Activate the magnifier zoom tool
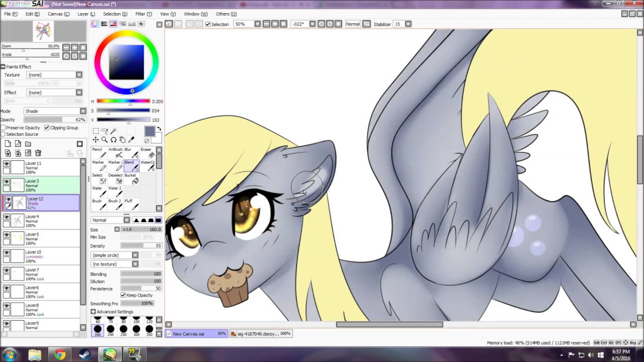 click(x=105, y=140)
